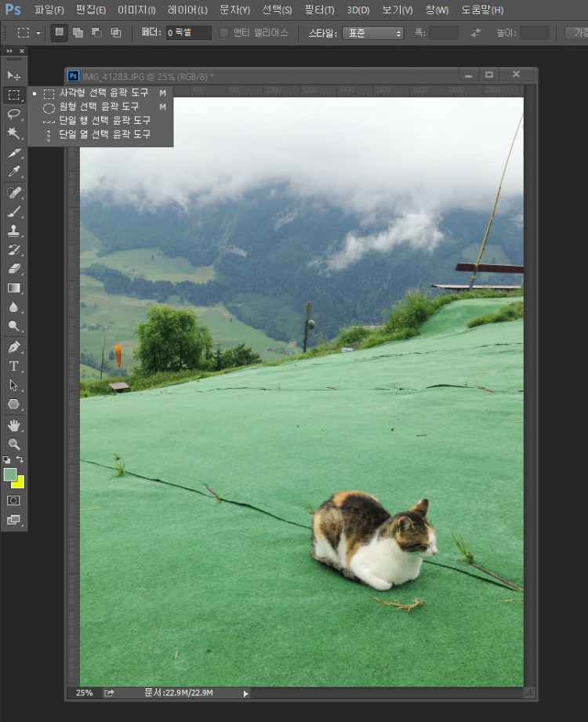Select the Hand tool
Viewport: 588px width, 722px height.
click(13, 425)
